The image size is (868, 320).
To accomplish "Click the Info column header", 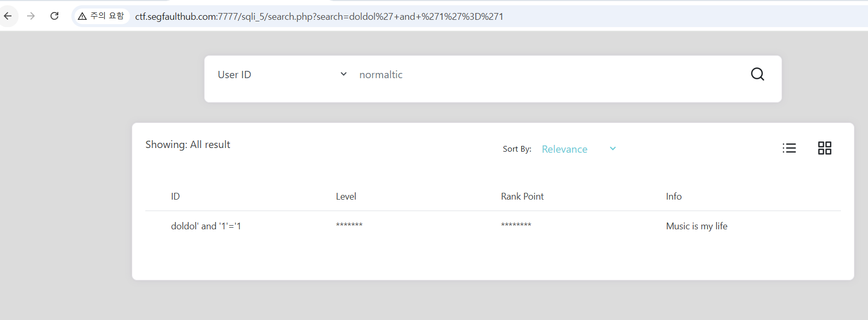I will click(673, 196).
